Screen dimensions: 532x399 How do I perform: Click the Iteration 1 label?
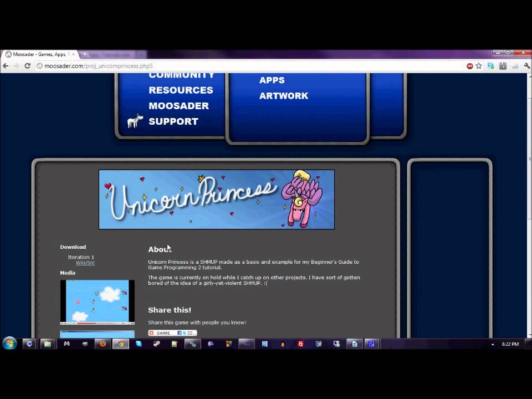click(81, 257)
